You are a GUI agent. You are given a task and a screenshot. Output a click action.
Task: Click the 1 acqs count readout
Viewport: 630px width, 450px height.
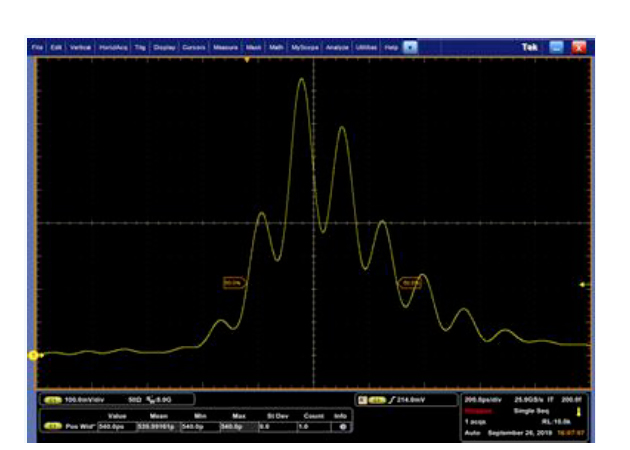[475, 422]
